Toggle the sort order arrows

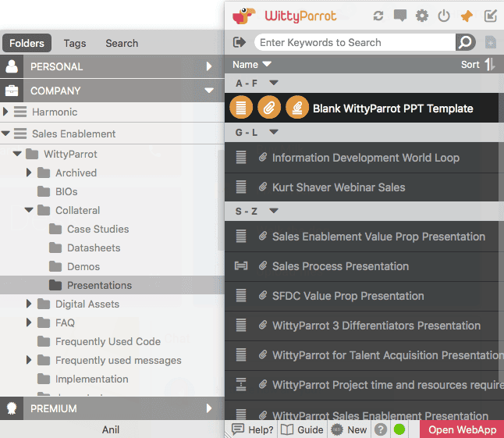pyautogui.click(x=490, y=65)
